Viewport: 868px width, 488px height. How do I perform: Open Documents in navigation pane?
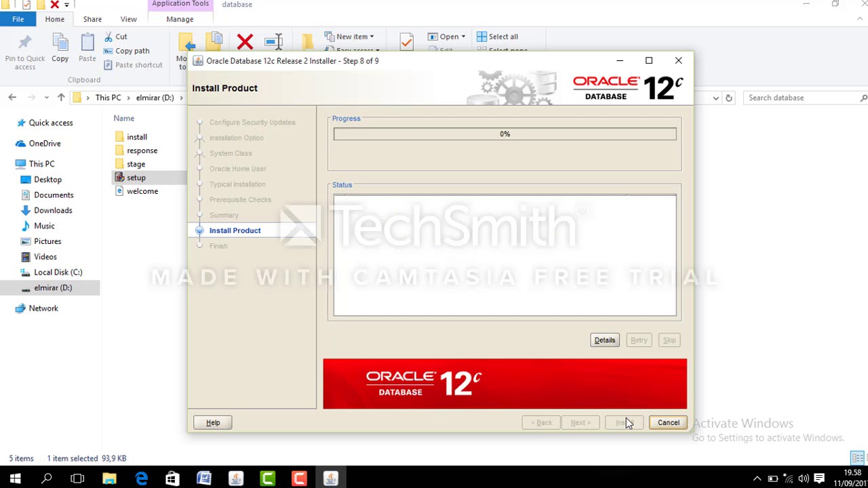click(54, 195)
